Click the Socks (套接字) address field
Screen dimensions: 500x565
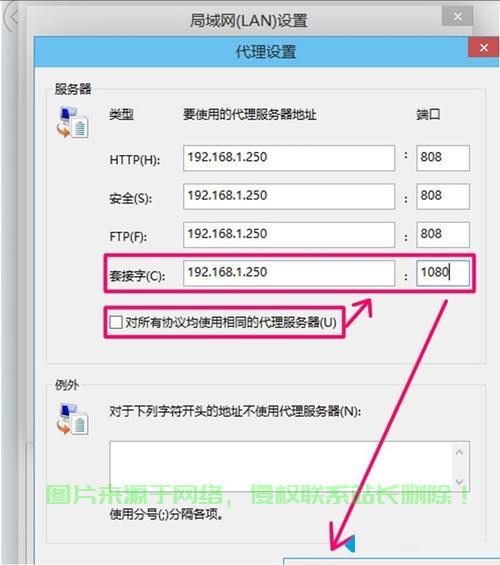click(289, 273)
